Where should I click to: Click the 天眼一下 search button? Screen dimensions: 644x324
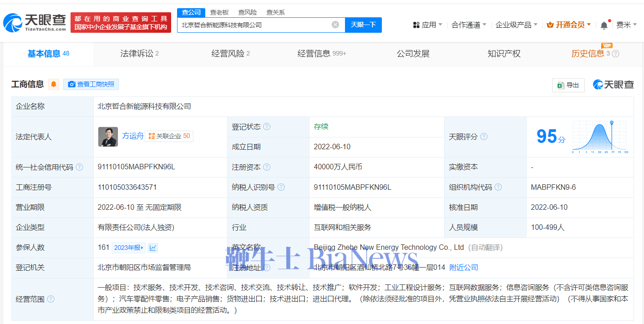[363, 25]
